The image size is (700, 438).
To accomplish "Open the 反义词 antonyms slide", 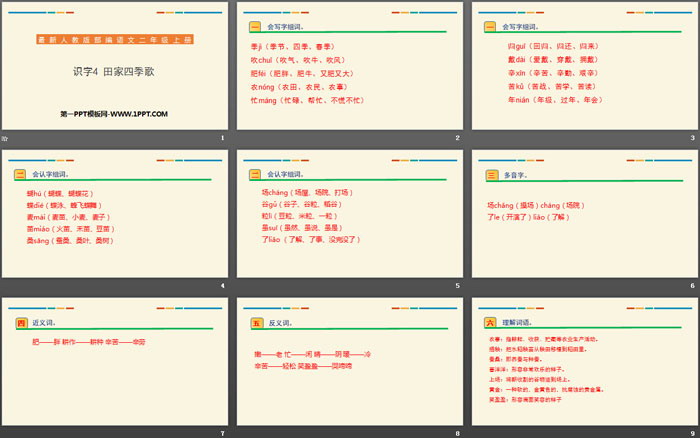I will click(x=349, y=363).
